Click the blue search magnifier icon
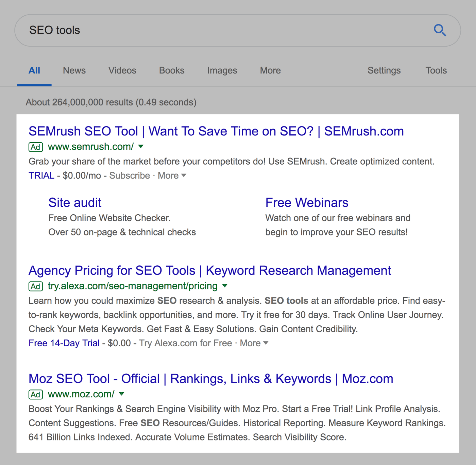The image size is (476, 465). (440, 30)
